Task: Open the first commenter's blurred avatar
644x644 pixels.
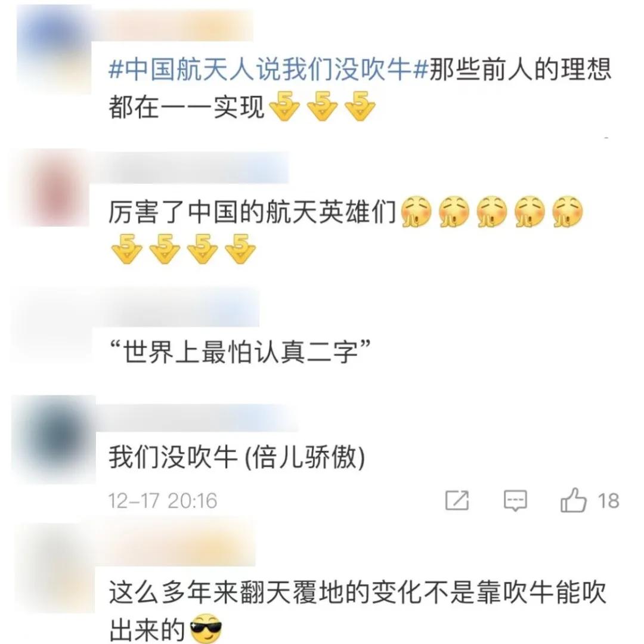Action: tap(54, 49)
